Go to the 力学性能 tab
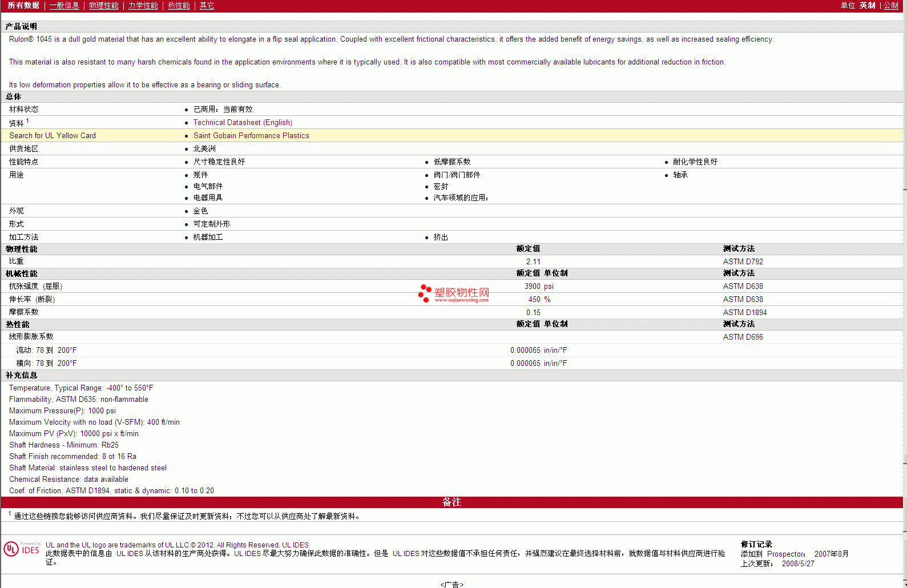The height and width of the screenshot is (588, 907). (143, 6)
